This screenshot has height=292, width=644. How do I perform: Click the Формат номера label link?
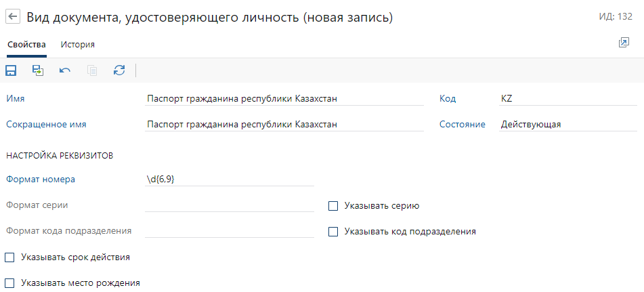tap(41, 180)
